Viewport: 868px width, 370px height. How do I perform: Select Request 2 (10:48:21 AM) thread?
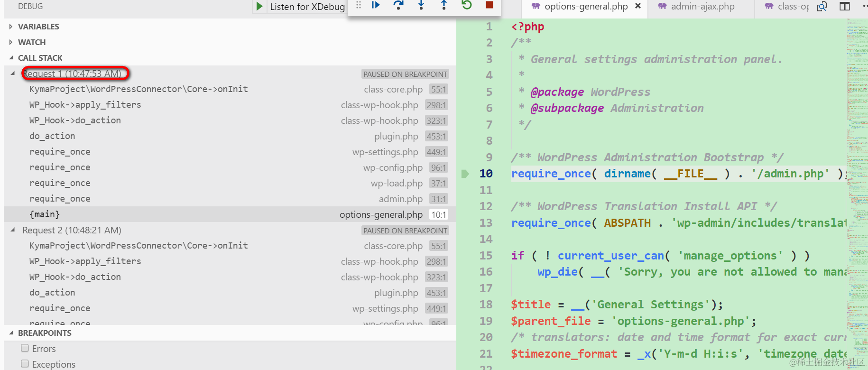tap(230, 230)
